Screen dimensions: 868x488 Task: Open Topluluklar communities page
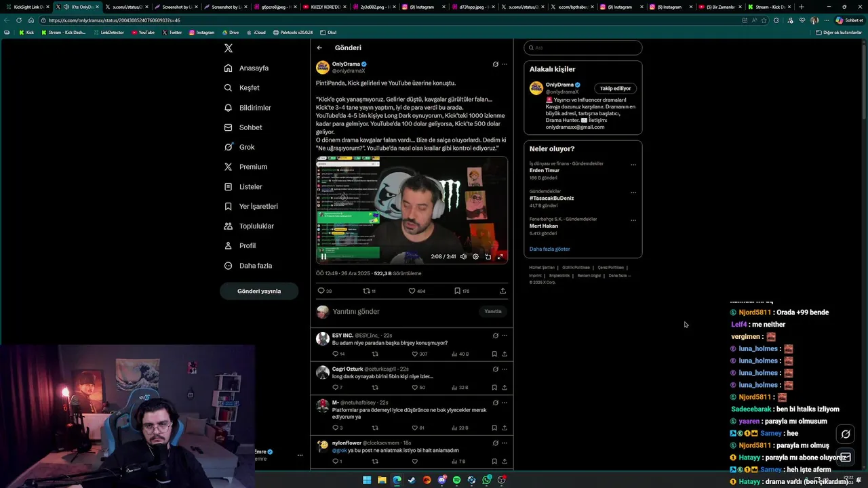point(249,226)
